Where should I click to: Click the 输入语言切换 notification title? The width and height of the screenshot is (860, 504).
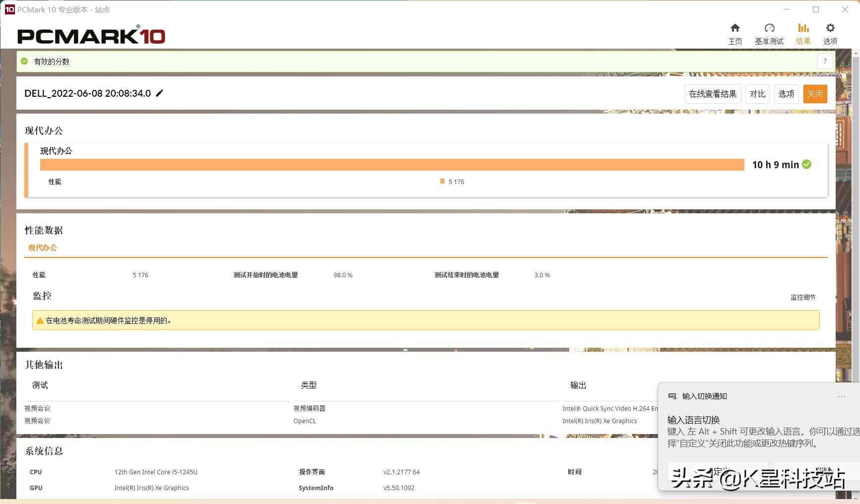(x=693, y=420)
